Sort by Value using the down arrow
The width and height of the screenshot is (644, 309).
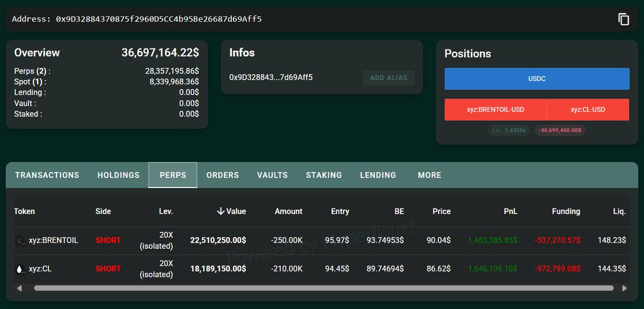pyautogui.click(x=221, y=211)
